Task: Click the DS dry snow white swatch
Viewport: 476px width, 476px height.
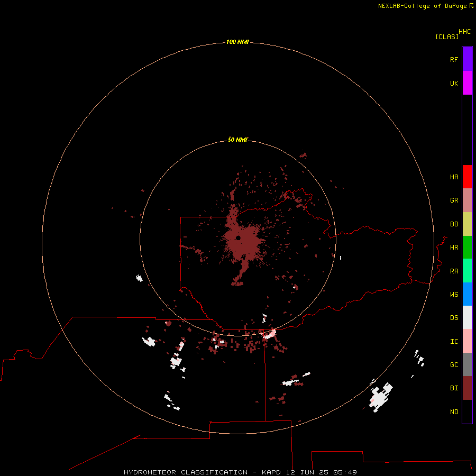Action: 467,317
